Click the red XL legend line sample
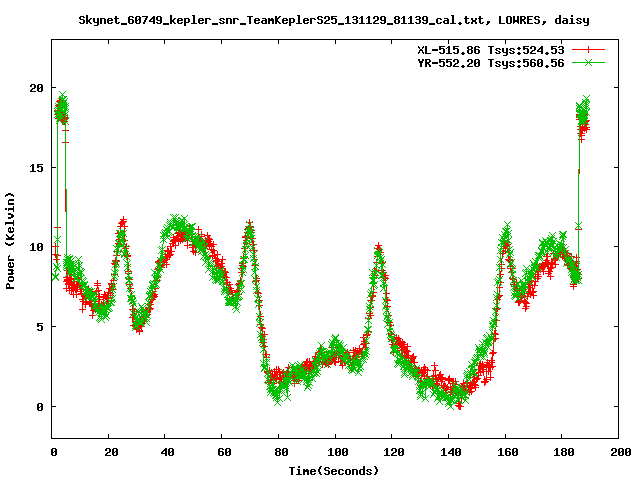 pyautogui.click(x=588, y=50)
